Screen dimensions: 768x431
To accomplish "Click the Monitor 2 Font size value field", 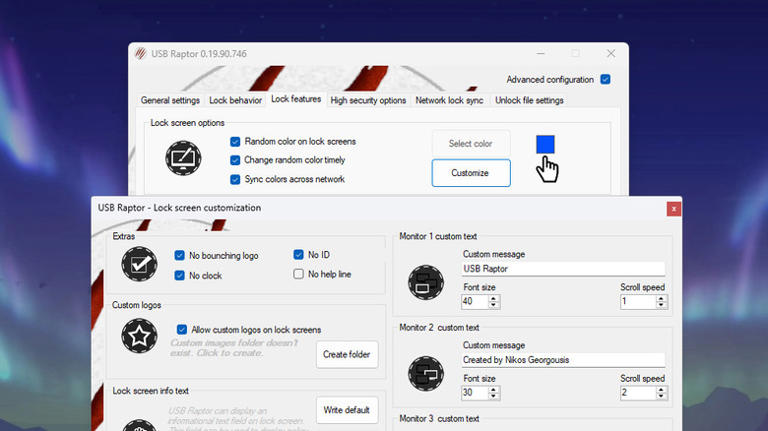I will pos(475,392).
